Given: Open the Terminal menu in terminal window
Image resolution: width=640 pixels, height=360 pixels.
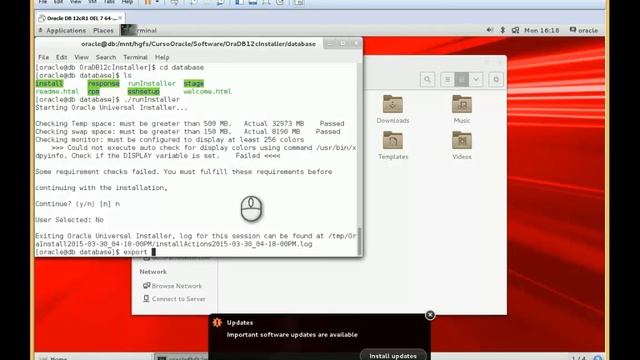Looking at the screenshot, I should [x=135, y=57].
